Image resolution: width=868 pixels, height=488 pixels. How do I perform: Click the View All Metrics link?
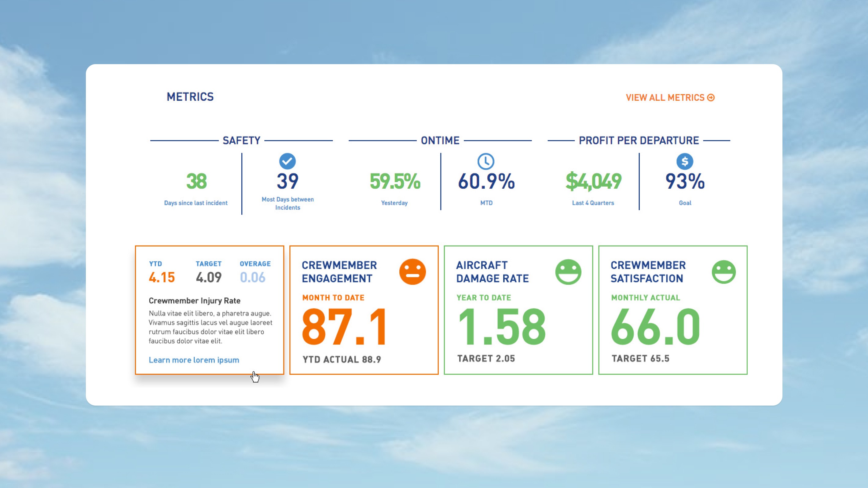tap(670, 98)
